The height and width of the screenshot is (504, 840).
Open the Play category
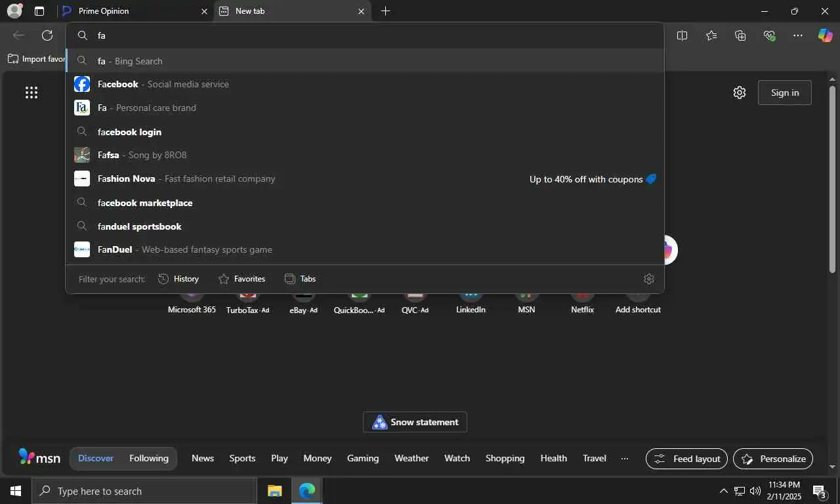click(280, 458)
